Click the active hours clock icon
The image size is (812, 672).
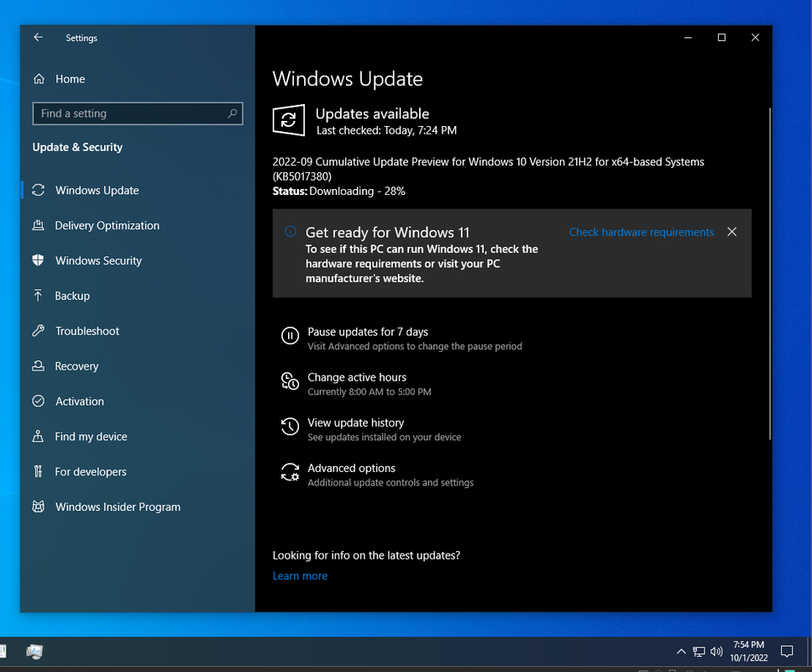290,381
